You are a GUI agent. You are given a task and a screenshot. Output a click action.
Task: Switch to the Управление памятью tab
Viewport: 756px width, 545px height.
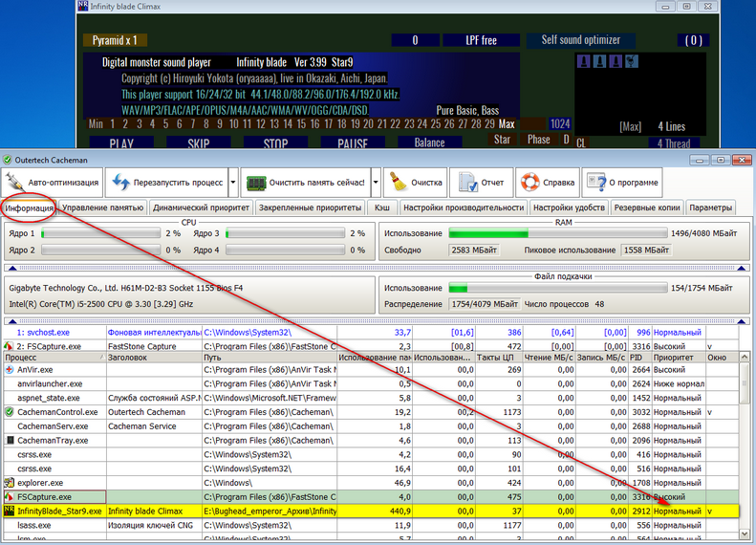(102, 207)
